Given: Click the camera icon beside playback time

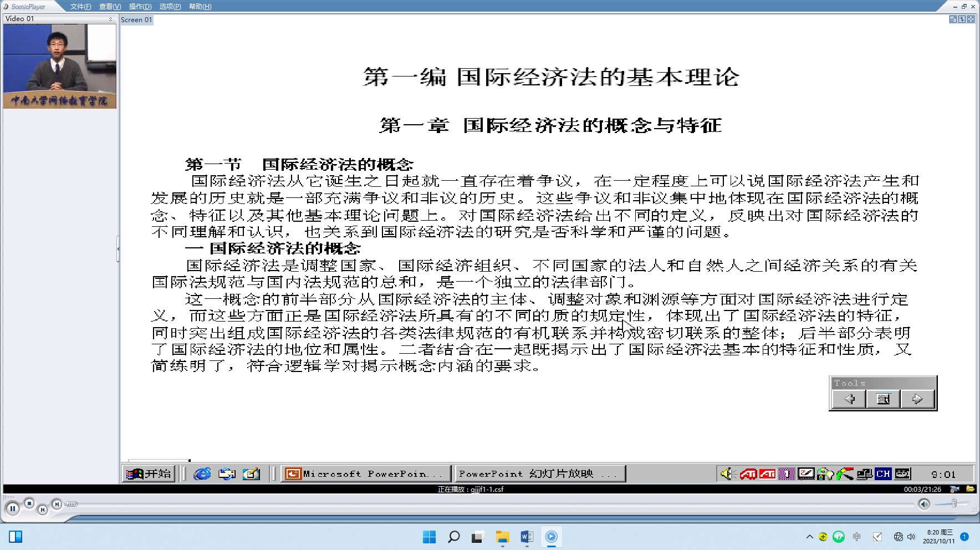Looking at the screenshot, I should 955,489.
